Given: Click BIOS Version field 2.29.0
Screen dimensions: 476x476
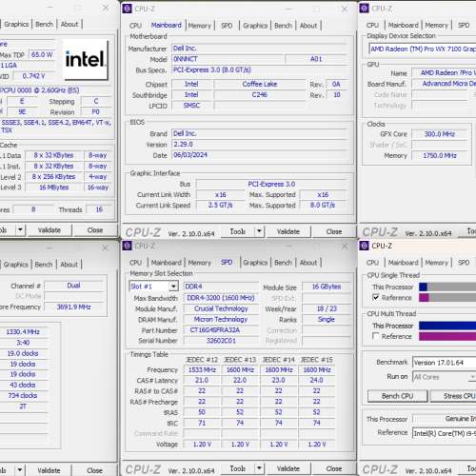Looking at the screenshot, I should 260,145.
